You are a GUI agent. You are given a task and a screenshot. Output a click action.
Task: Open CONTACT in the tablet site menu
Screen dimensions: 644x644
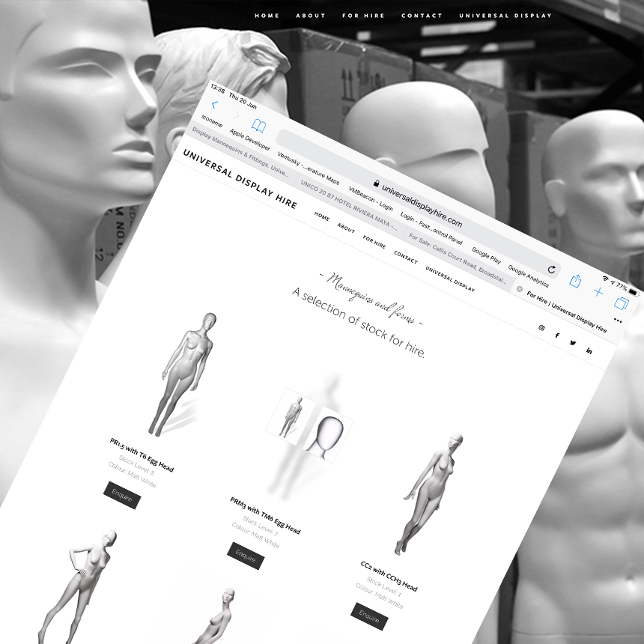click(406, 258)
